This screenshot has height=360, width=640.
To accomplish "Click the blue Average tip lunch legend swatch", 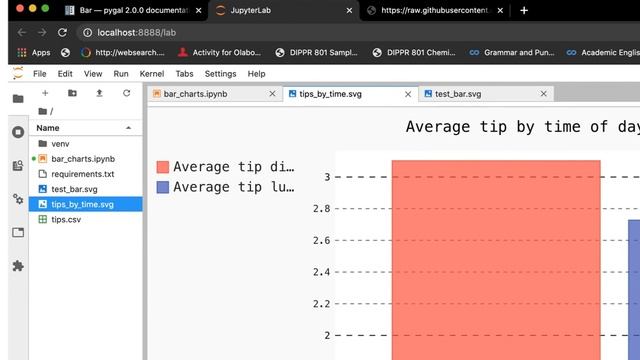I will pyautogui.click(x=162, y=187).
